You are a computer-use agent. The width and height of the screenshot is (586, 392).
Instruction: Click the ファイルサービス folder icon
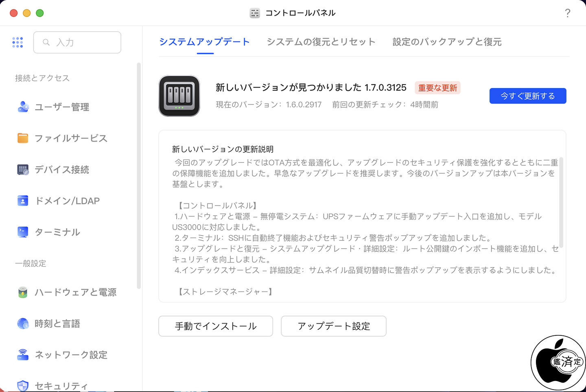(23, 138)
